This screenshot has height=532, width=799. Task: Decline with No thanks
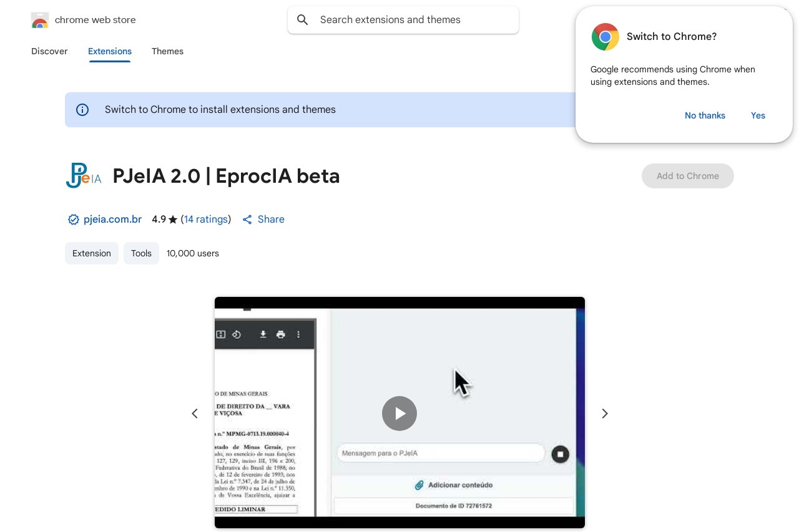(705, 115)
